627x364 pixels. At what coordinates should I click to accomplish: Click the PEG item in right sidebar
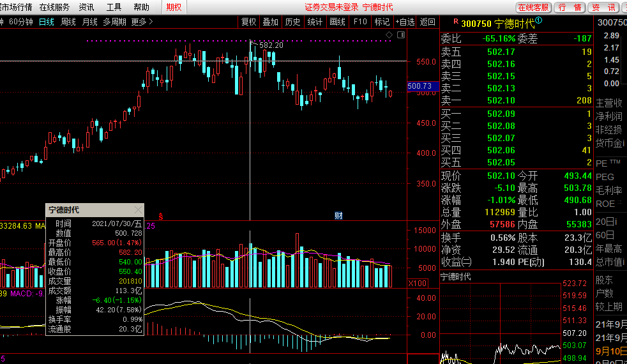(x=605, y=177)
